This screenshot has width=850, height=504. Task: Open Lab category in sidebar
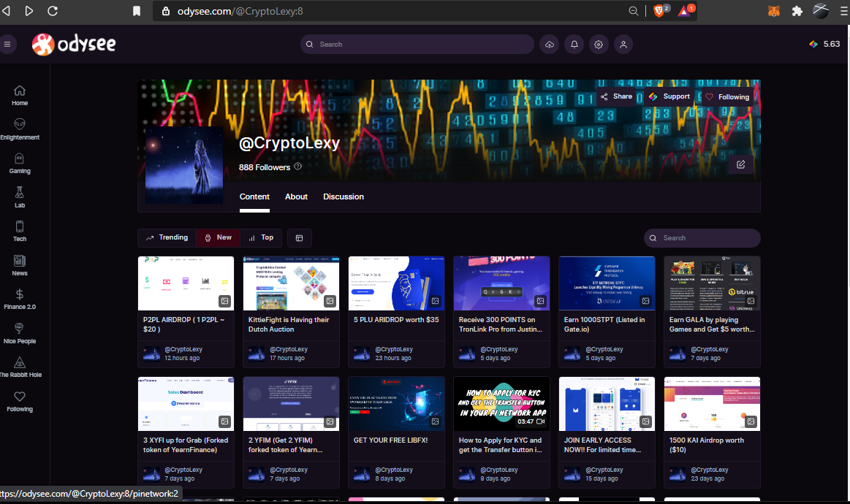[20, 198]
